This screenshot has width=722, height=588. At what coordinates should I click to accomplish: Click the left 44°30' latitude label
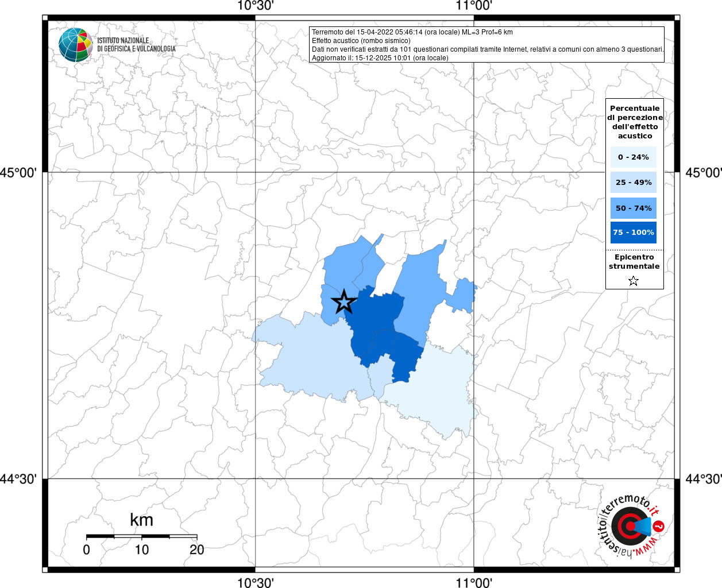tap(19, 478)
